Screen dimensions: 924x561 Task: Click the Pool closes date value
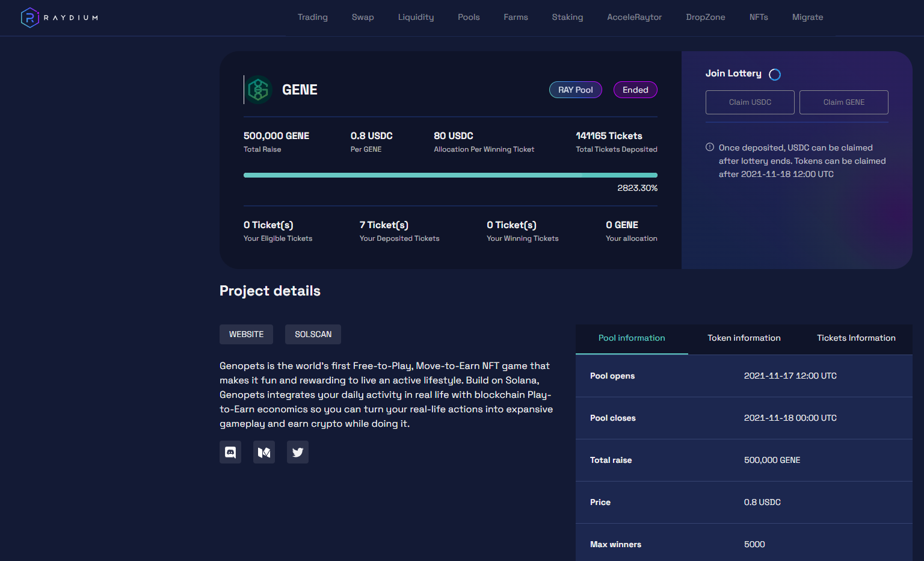point(790,418)
